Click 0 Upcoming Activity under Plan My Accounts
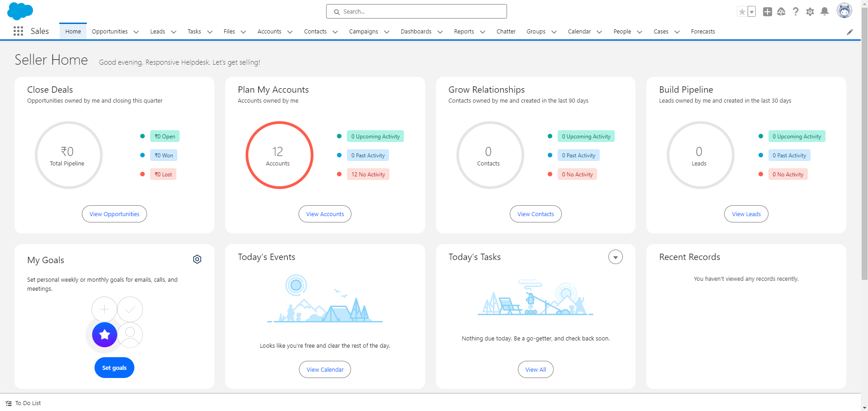This screenshot has height=411, width=868. (x=375, y=136)
